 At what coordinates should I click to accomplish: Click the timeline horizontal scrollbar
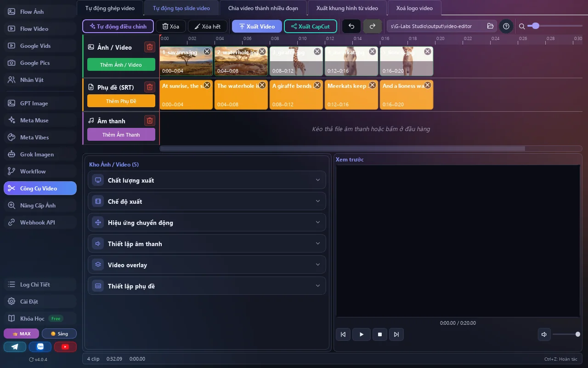click(342, 149)
